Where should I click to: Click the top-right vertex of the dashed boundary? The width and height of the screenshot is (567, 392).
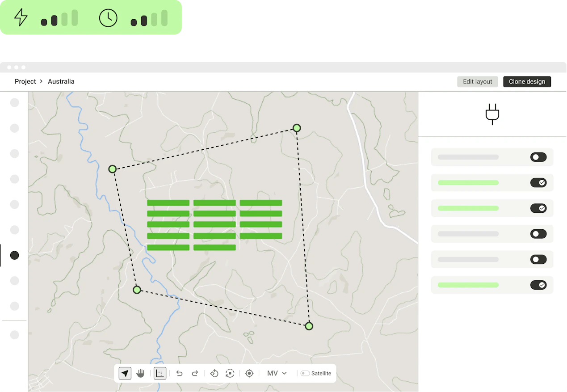297,128
